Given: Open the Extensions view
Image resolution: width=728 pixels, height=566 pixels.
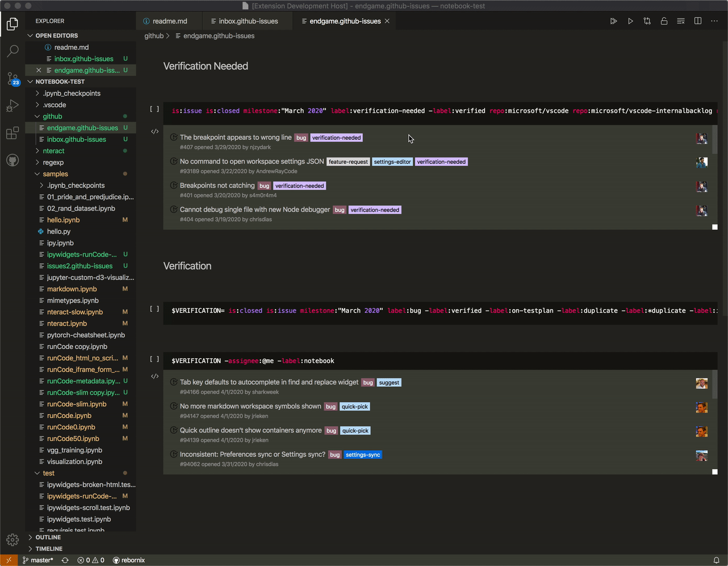Looking at the screenshot, I should (12, 134).
